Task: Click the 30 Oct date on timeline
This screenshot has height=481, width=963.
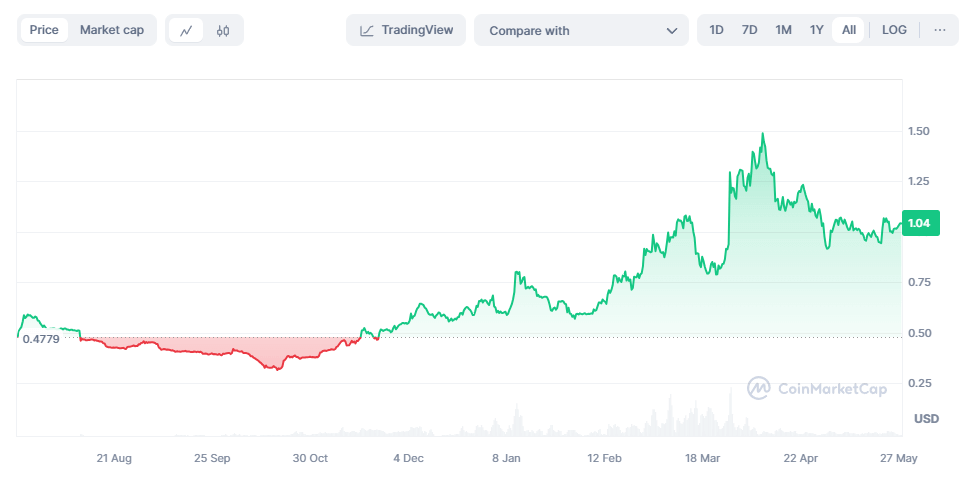Action: coord(310,458)
